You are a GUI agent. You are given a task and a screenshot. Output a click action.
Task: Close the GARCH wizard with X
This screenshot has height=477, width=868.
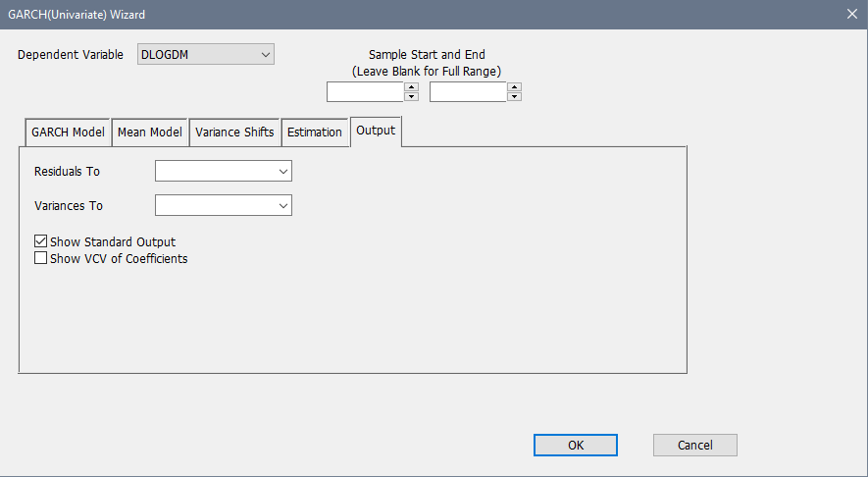pyautogui.click(x=851, y=14)
